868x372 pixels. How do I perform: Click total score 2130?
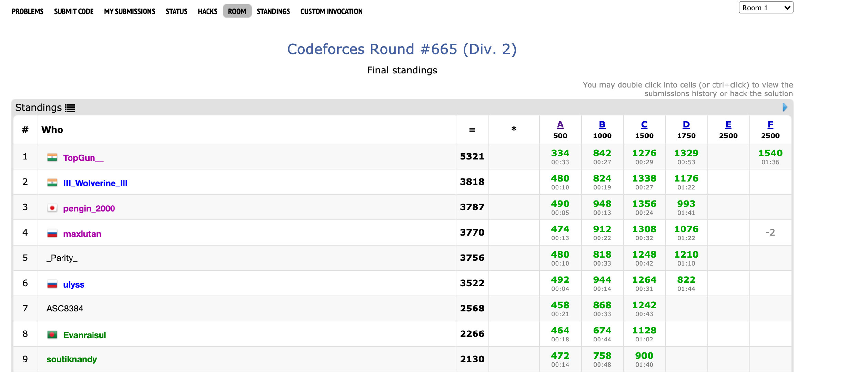click(x=472, y=359)
